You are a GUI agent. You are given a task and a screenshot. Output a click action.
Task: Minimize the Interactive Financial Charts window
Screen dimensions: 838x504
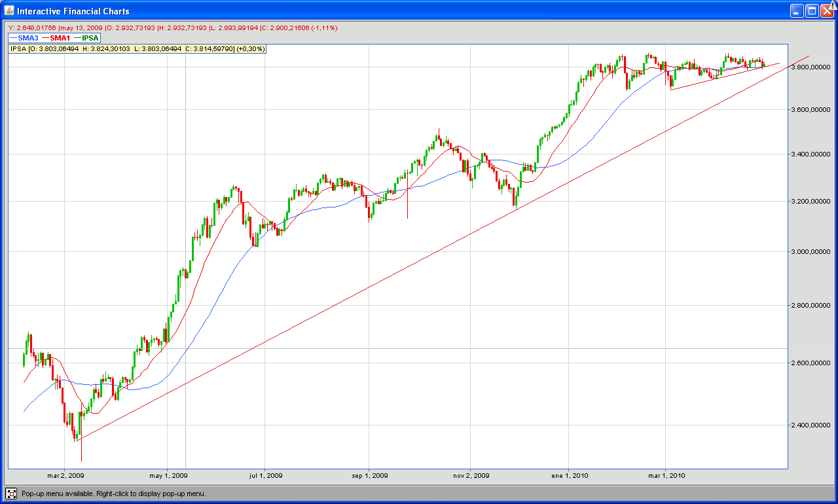[797, 10]
